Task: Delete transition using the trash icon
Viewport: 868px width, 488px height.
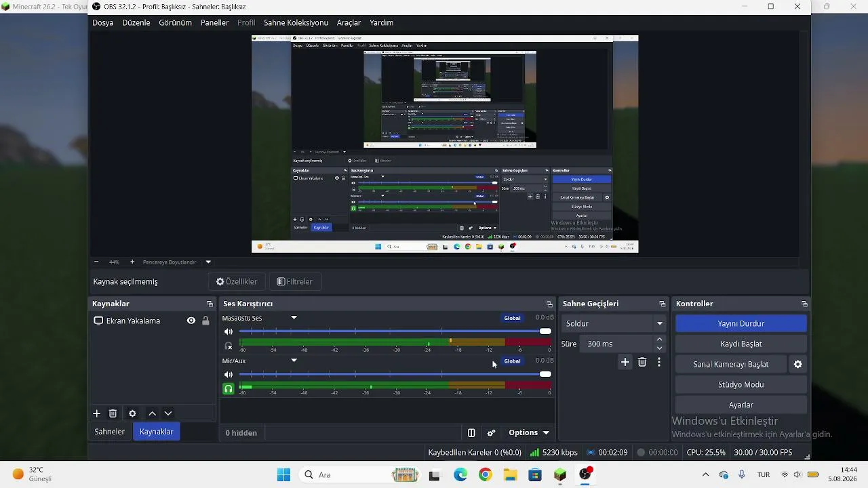Action: coord(642,362)
